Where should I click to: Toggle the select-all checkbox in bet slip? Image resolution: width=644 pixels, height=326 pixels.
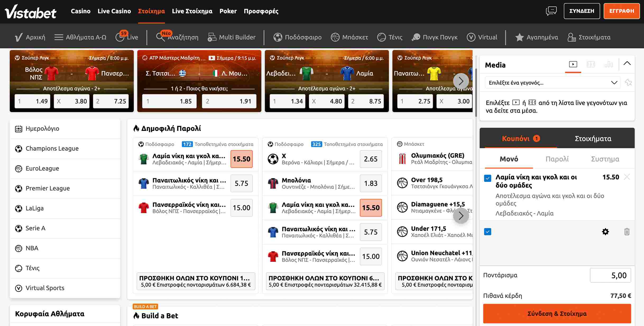pos(487,232)
